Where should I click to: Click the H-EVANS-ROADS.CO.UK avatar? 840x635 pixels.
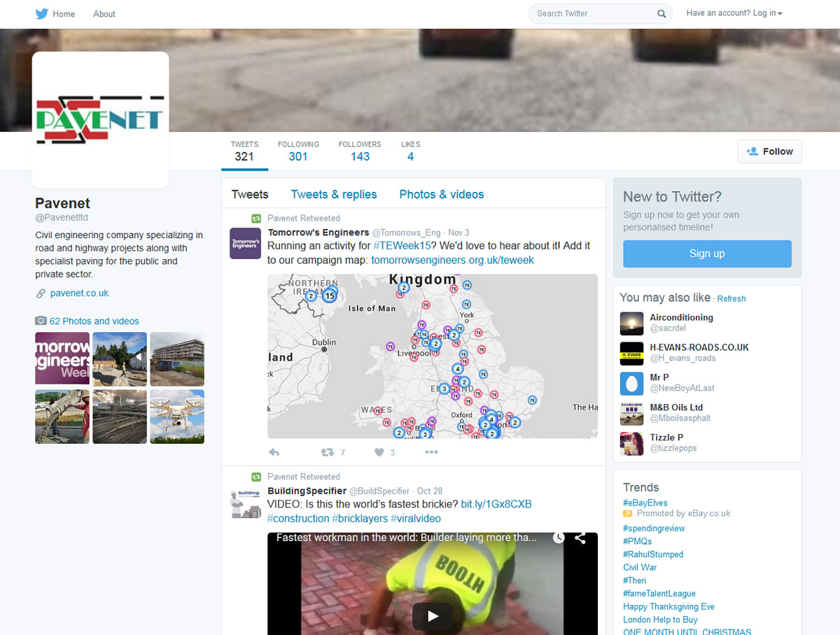(631, 354)
